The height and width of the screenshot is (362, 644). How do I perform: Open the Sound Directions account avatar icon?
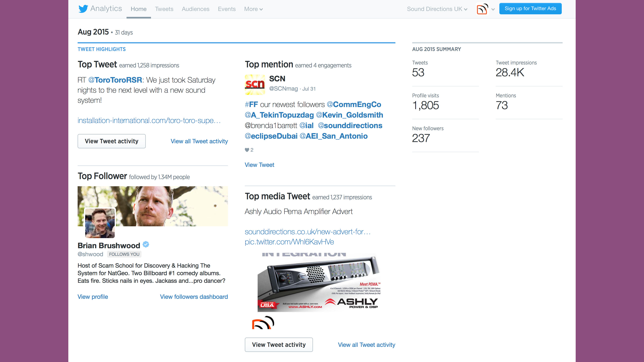coord(482,9)
